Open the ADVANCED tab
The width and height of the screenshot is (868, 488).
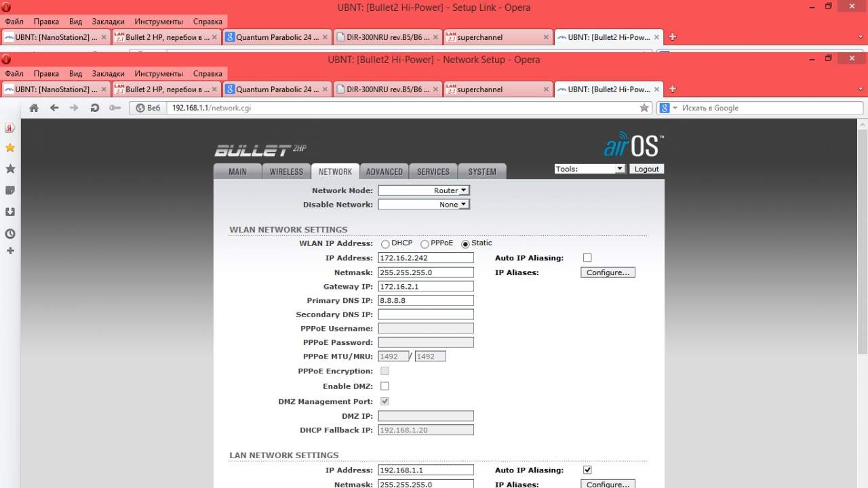coord(384,171)
